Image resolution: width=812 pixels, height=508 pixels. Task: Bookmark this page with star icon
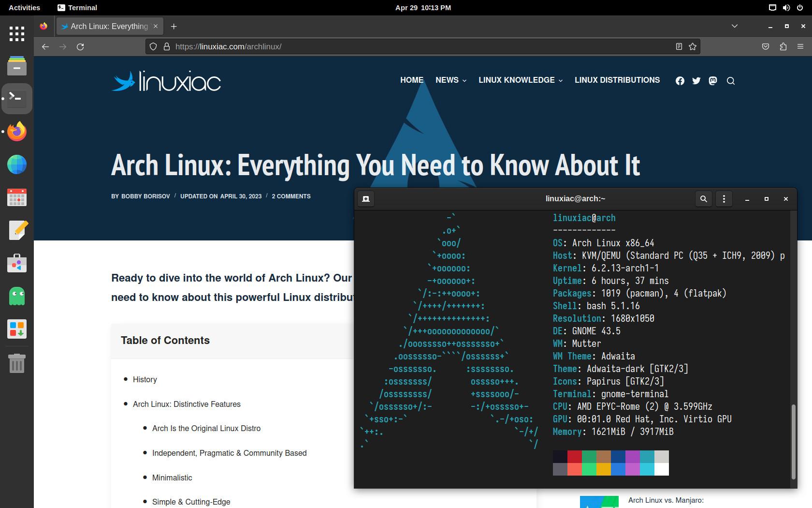point(693,46)
